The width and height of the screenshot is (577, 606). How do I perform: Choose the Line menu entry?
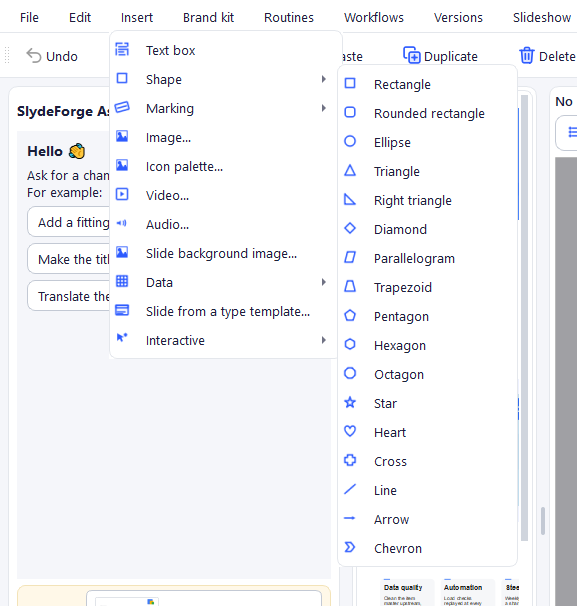tap(427, 490)
